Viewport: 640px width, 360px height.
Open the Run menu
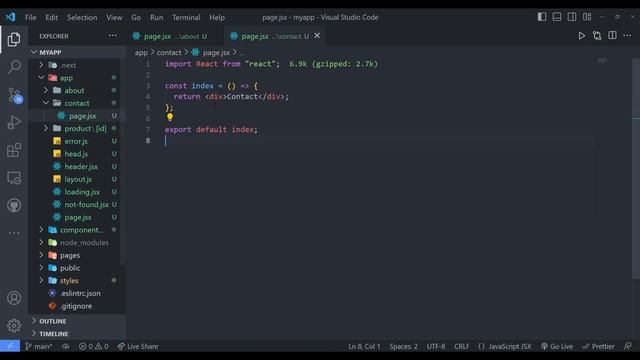click(x=156, y=18)
